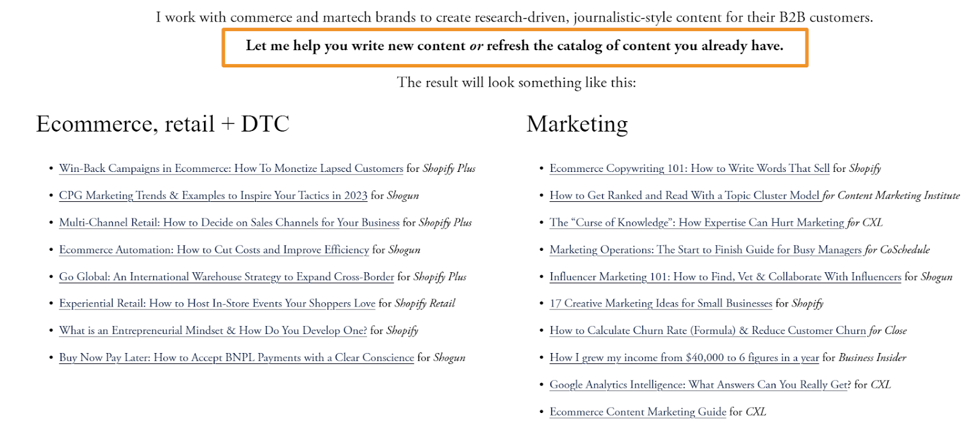980x424 pixels.
Task: Open The Curse of Knowledge link
Action: pos(698,222)
